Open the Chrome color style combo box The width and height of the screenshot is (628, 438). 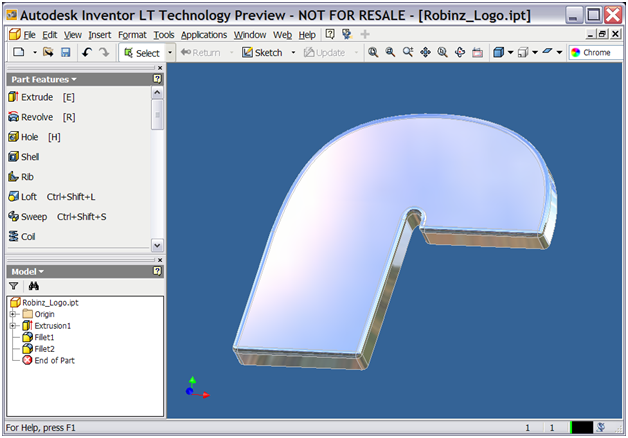595,52
